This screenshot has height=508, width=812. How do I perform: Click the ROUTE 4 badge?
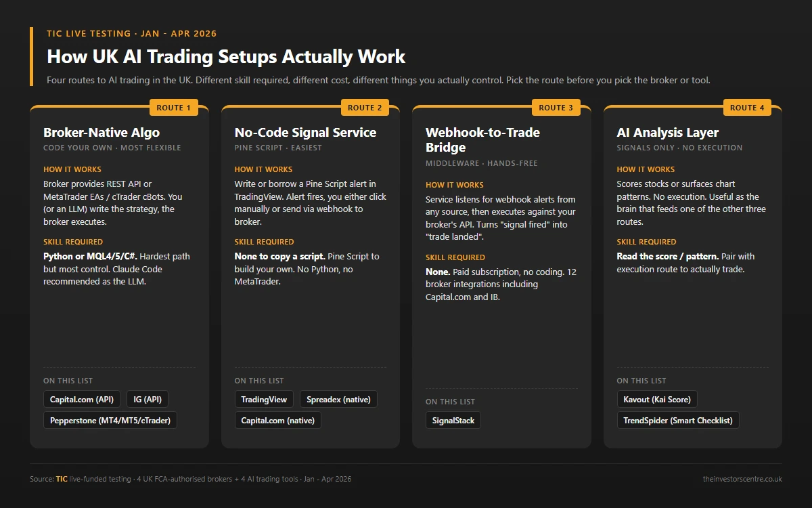(747, 108)
